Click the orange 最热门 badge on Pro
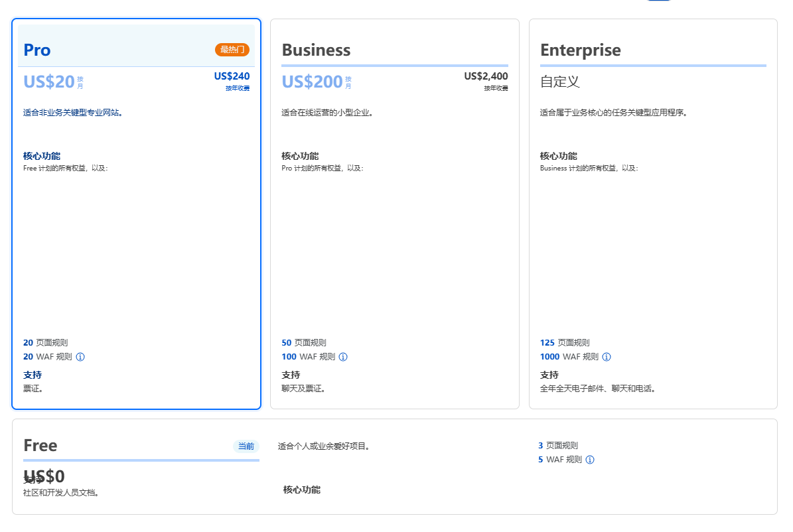793x532 pixels. pyautogui.click(x=232, y=50)
